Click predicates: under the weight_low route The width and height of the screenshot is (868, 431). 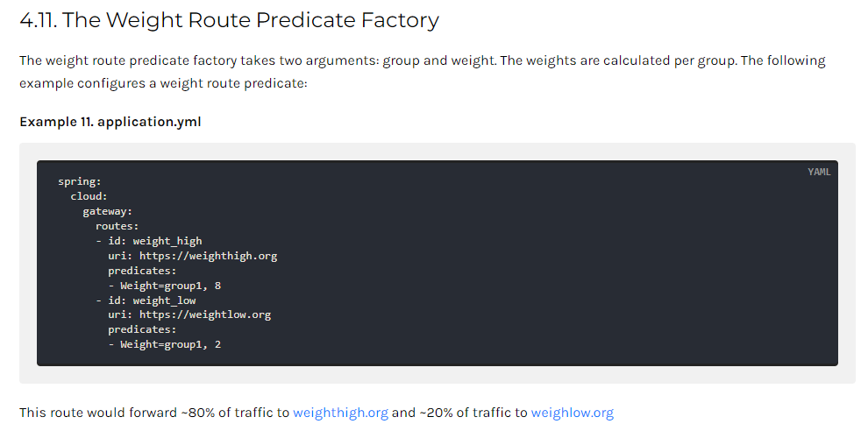coord(142,329)
